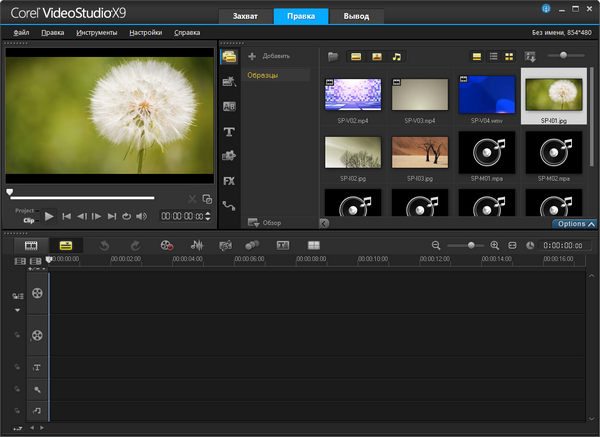Adjust the thumbnail size slider in library
Viewport: 600px width, 437px height.
point(565,56)
